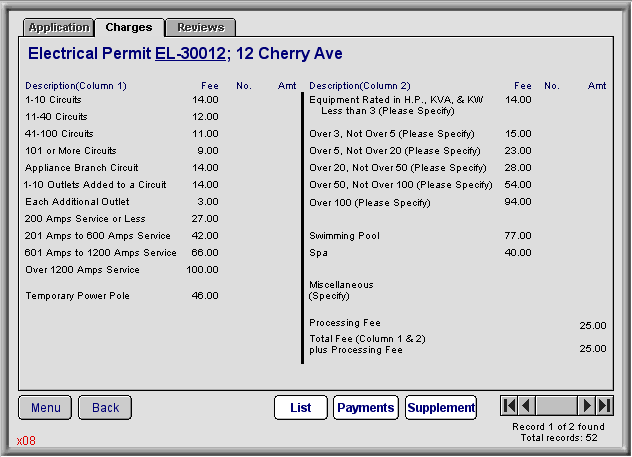Select 'Appliance Branch Circuit' label
The height and width of the screenshot is (457, 632).
(x=81, y=167)
